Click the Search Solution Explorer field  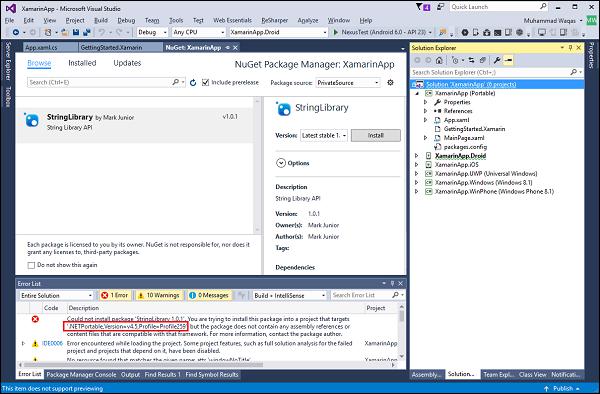[491, 72]
